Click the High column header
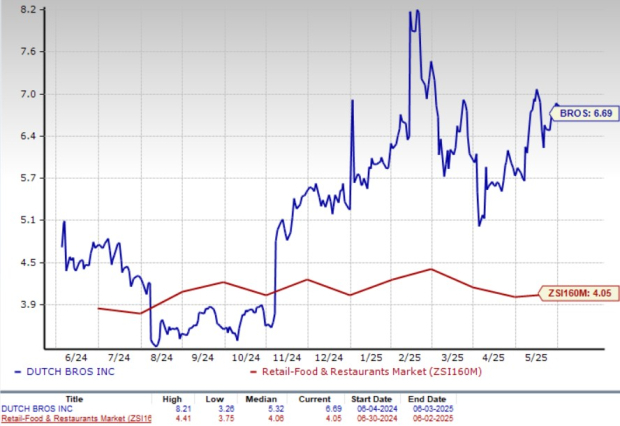Viewport: 620px width, 426px height. click(x=172, y=399)
